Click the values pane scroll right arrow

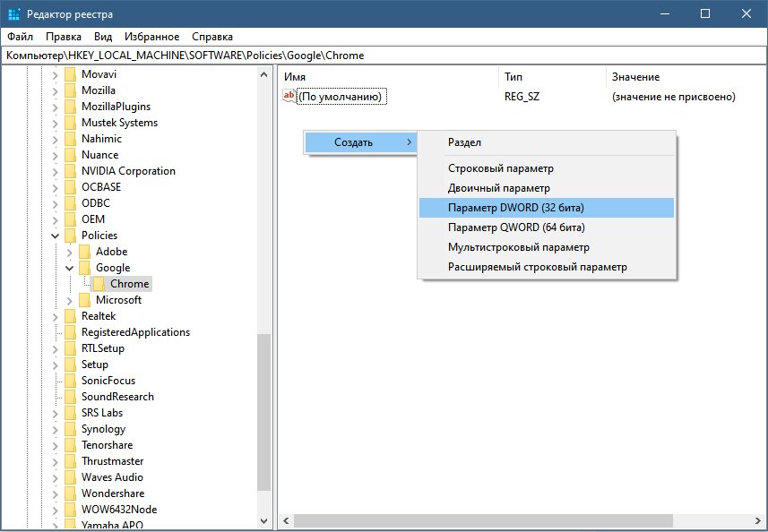tap(759, 520)
